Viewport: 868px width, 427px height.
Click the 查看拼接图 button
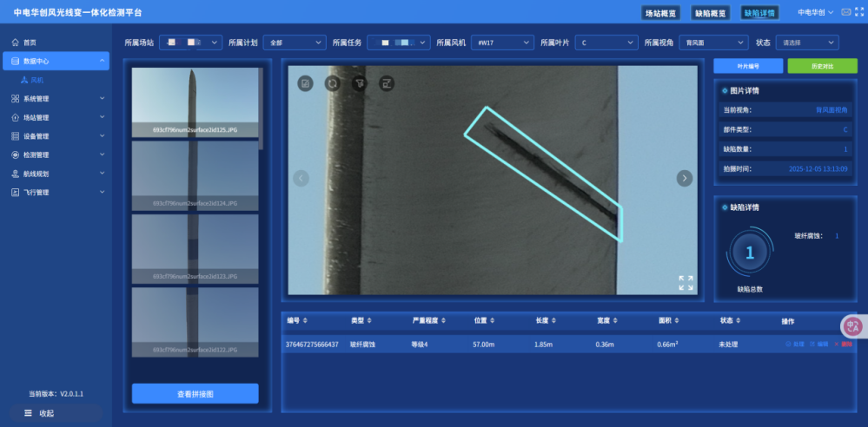click(x=195, y=394)
